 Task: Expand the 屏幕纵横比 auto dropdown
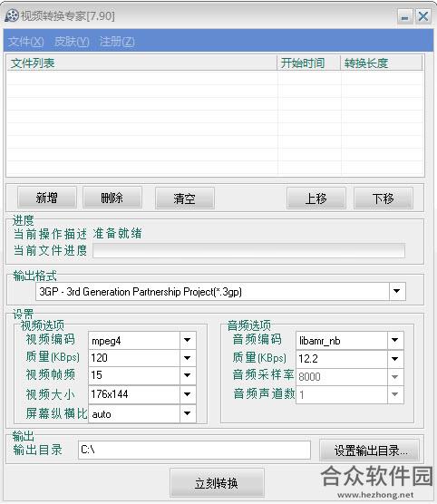point(188,413)
